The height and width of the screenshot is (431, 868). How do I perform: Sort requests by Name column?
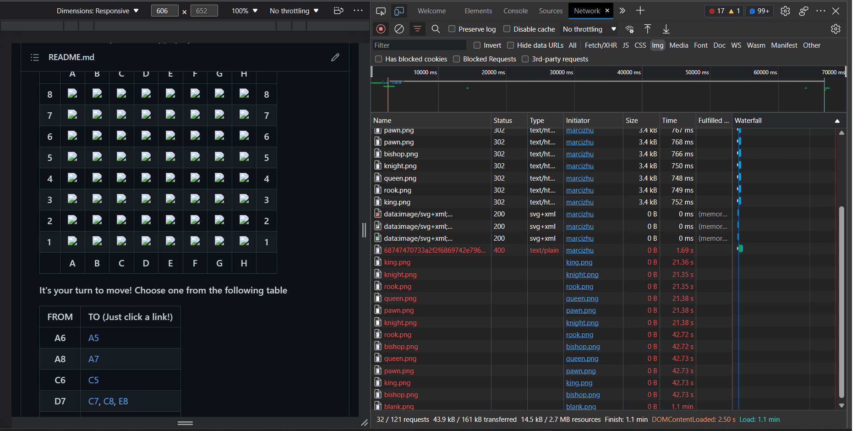[431, 121]
